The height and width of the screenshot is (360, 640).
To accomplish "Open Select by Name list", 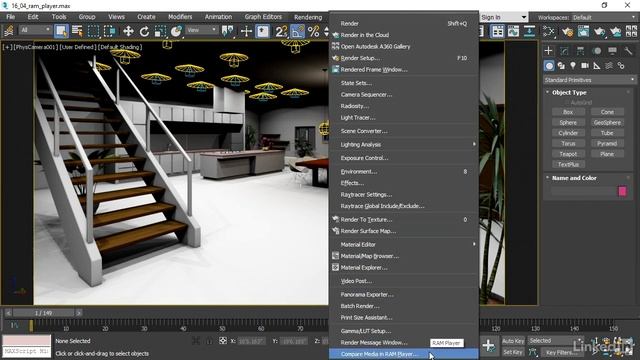I will coord(77,31).
